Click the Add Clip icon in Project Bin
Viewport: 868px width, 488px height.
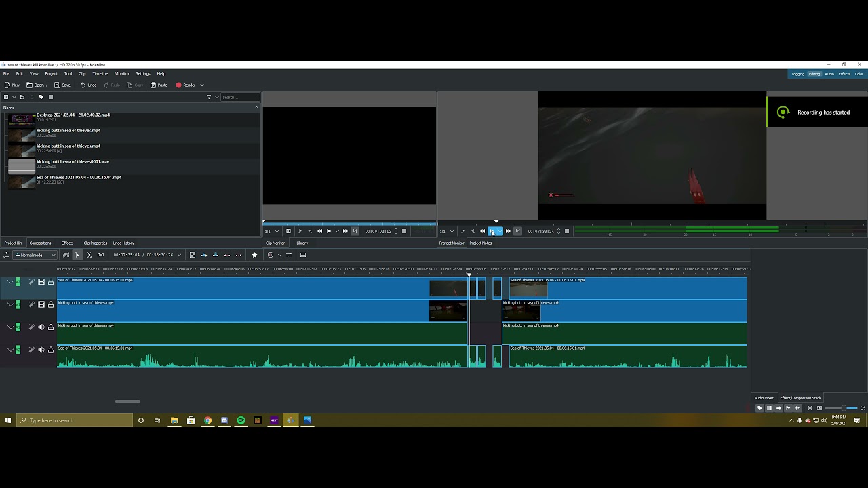6,97
